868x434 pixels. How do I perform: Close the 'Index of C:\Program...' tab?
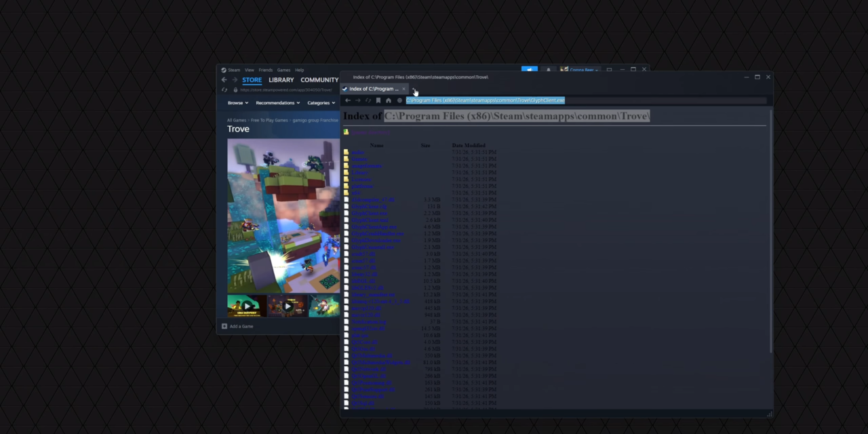403,89
